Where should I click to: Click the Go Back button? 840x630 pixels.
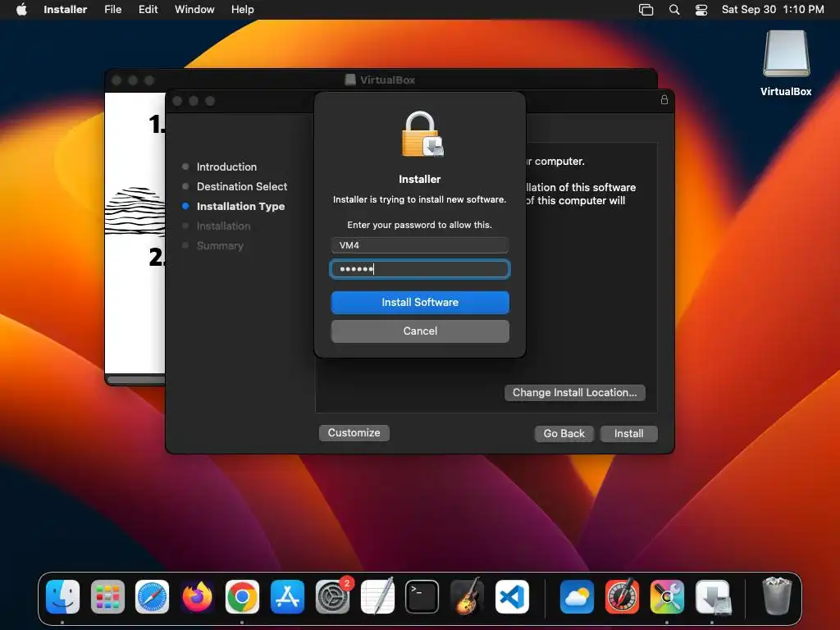[x=564, y=433]
